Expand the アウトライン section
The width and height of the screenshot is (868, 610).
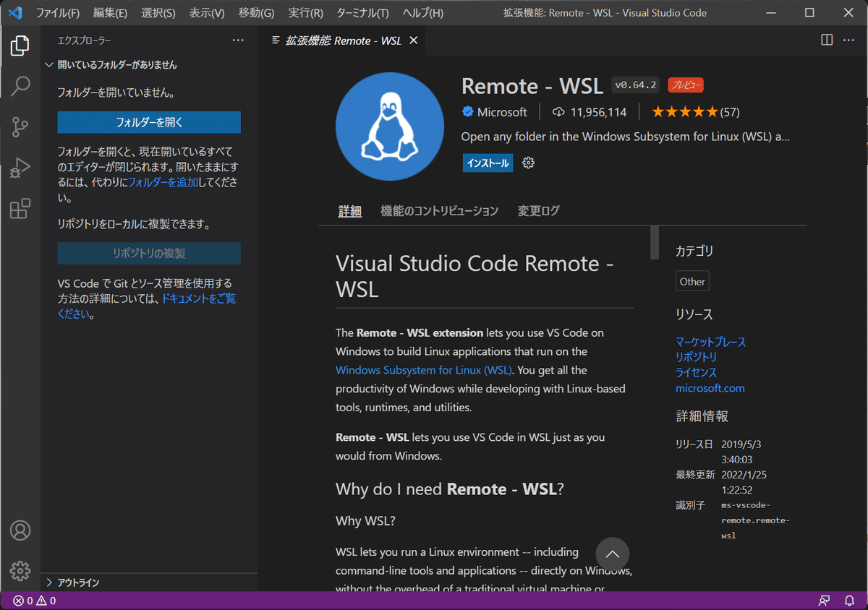[x=49, y=583]
